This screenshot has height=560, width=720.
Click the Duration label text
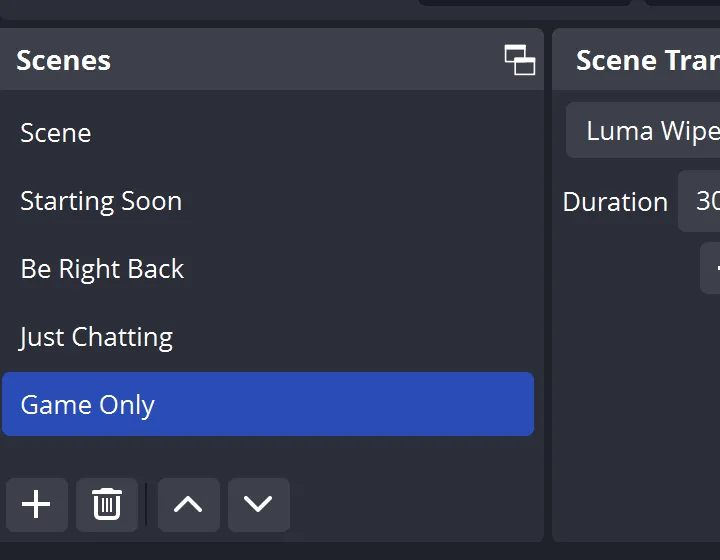(x=615, y=202)
